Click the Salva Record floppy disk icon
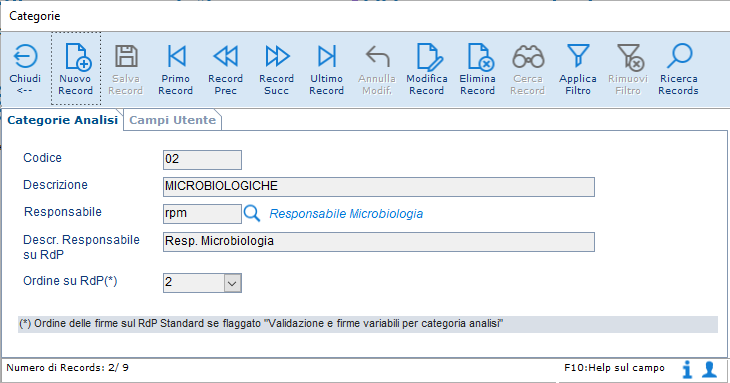 tap(126, 56)
